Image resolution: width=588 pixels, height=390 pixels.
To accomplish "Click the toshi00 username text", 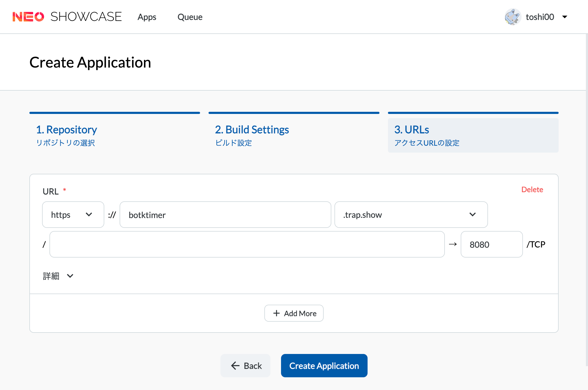I will click(x=540, y=17).
